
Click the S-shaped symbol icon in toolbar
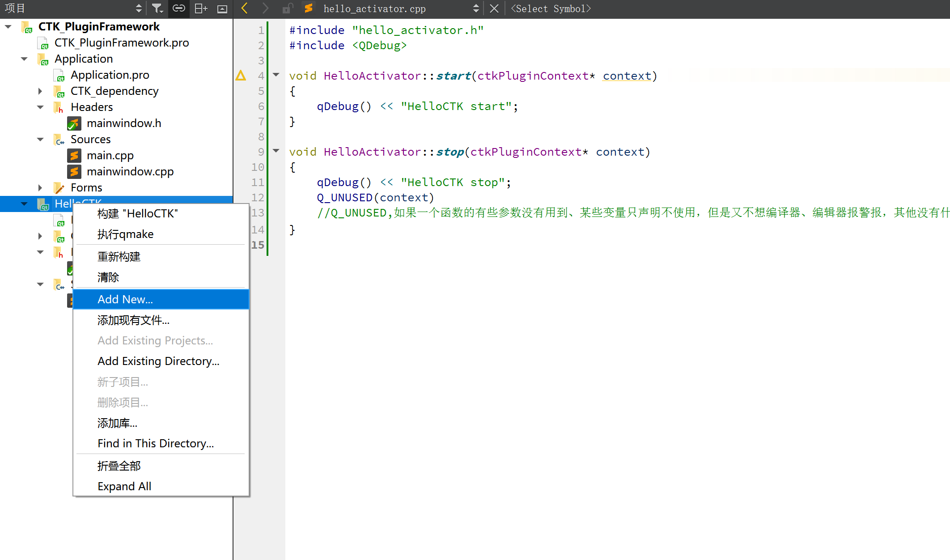coord(309,8)
